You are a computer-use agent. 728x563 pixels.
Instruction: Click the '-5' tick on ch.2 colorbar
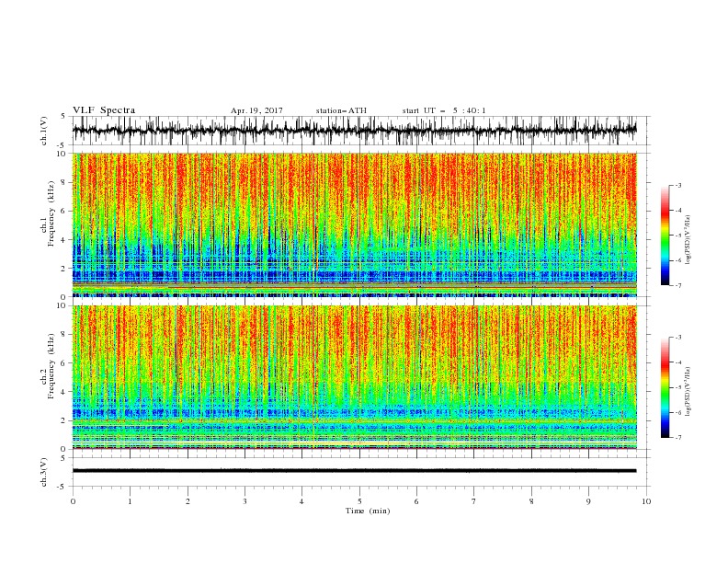tap(677, 387)
